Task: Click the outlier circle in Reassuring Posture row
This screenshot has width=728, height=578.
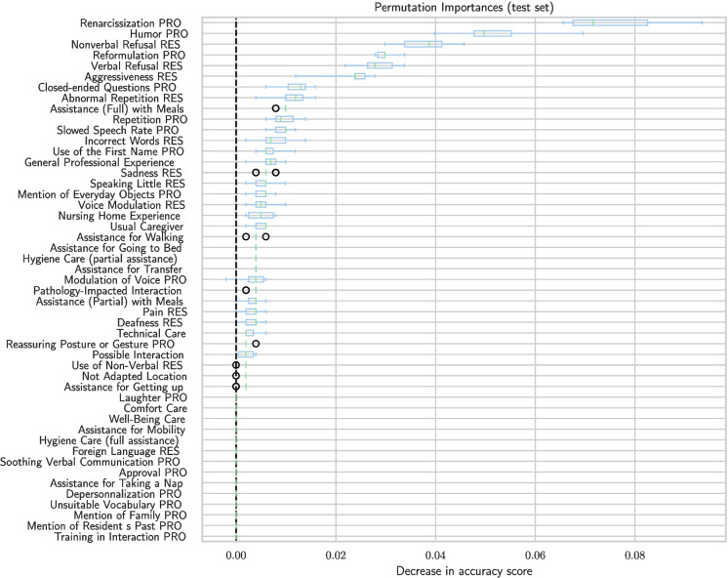Action: [x=256, y=344]
